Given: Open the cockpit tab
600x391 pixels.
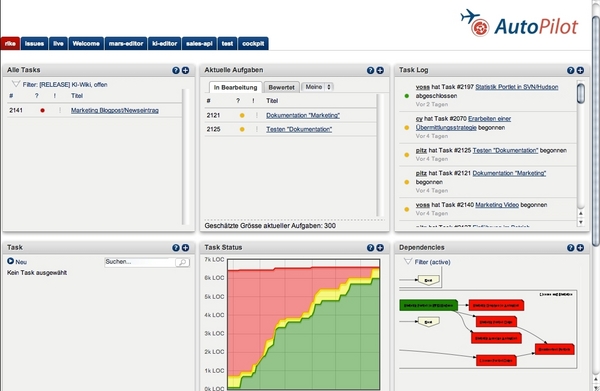Looking at the screenshot, I should tap(253, 44).
